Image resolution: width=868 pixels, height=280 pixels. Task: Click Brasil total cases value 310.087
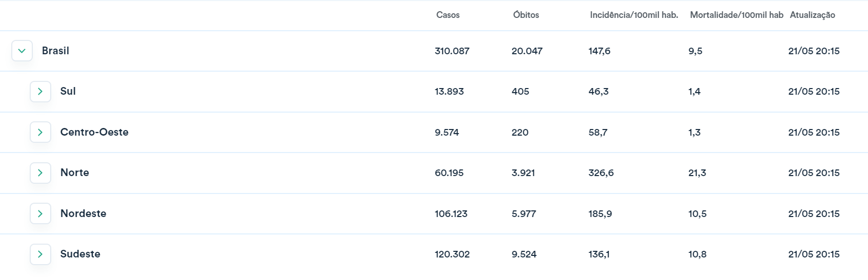452,51
